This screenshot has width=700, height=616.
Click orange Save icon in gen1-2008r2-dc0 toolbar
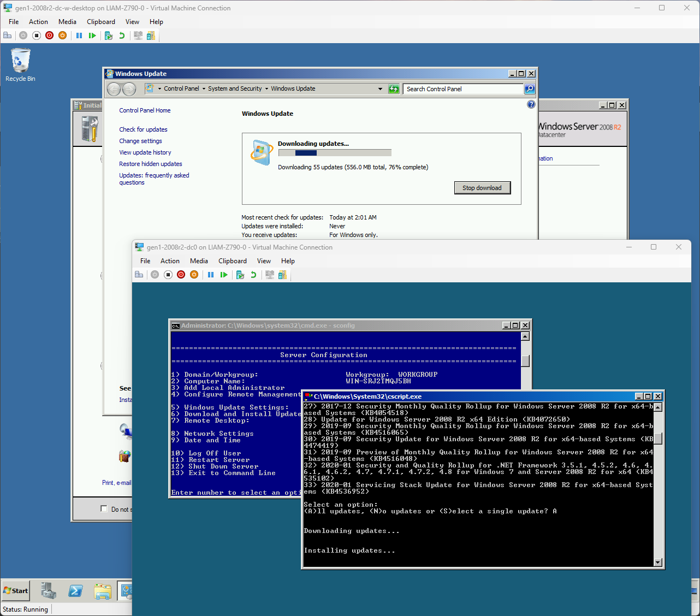[x=194, y=275]
